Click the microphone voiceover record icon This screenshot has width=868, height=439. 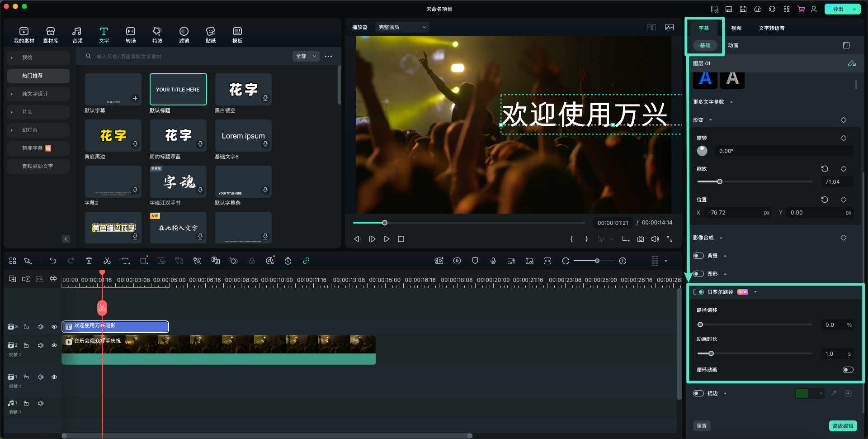[493, 261]
